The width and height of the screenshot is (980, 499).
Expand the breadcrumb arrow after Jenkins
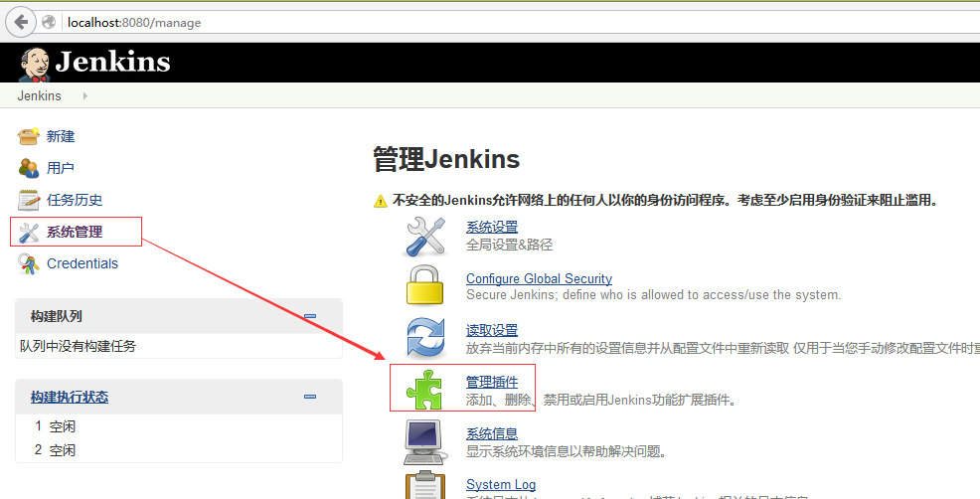tap(85, 95)
